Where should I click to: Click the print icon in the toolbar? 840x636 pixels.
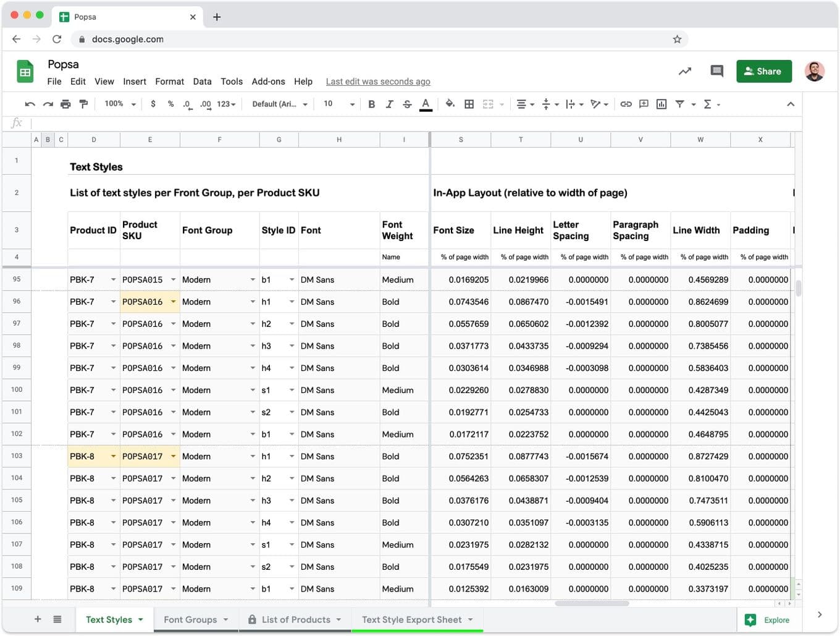65,104
